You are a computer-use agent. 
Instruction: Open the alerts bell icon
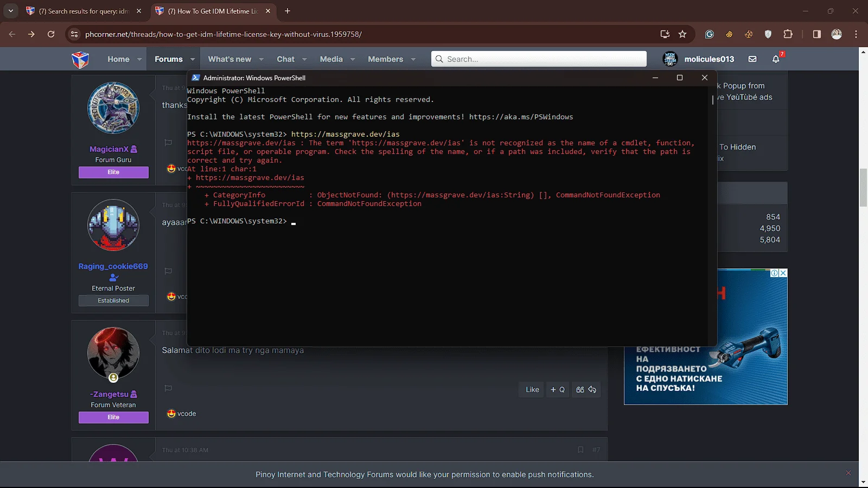pos(776,59)
